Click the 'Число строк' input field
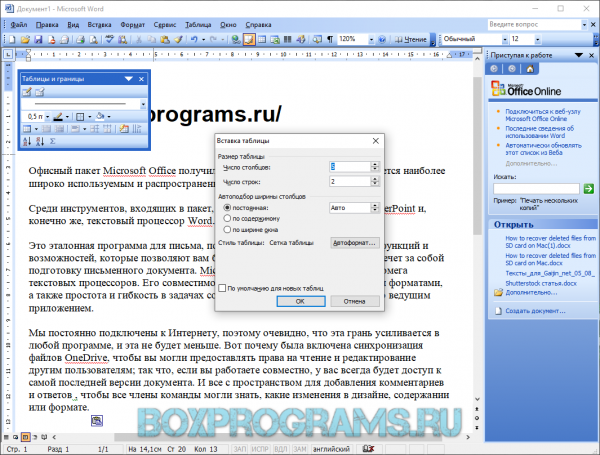 click(350, 181)
